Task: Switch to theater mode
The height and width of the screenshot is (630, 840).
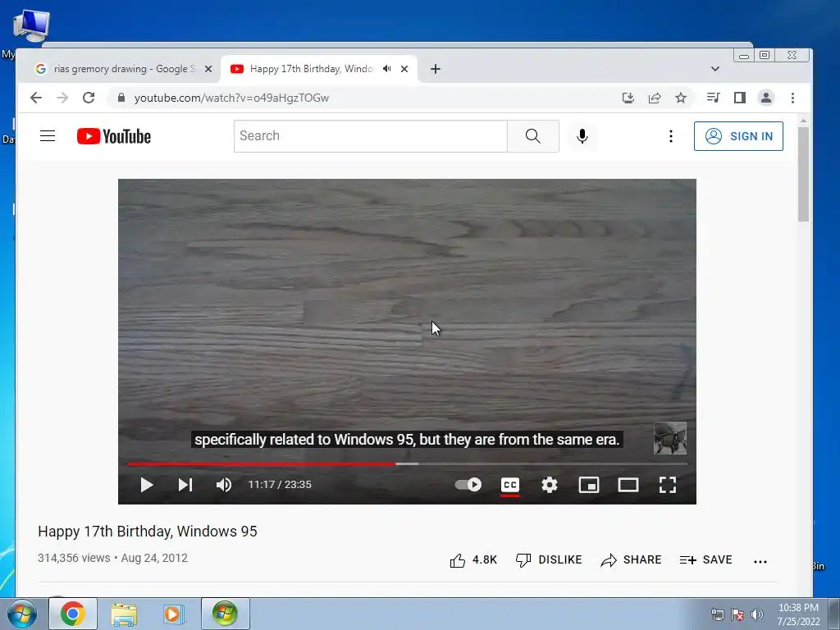Action: [x=628, y=485]
